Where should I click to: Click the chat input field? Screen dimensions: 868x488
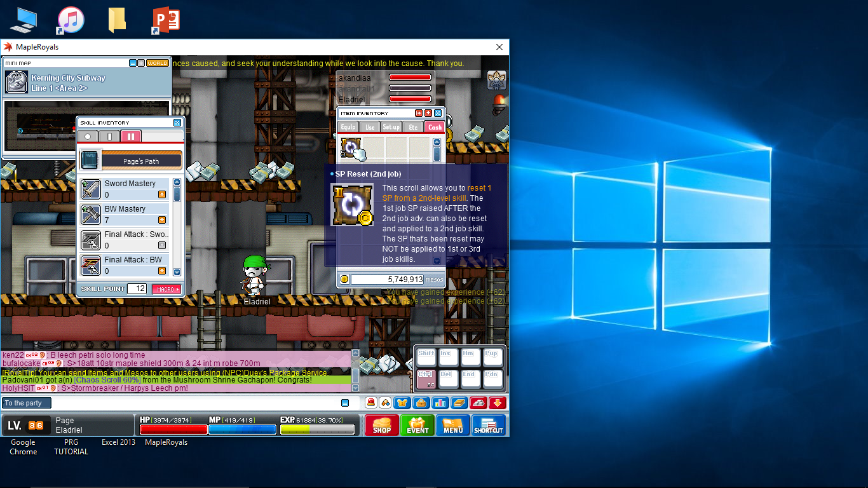[x=195, y=403]
